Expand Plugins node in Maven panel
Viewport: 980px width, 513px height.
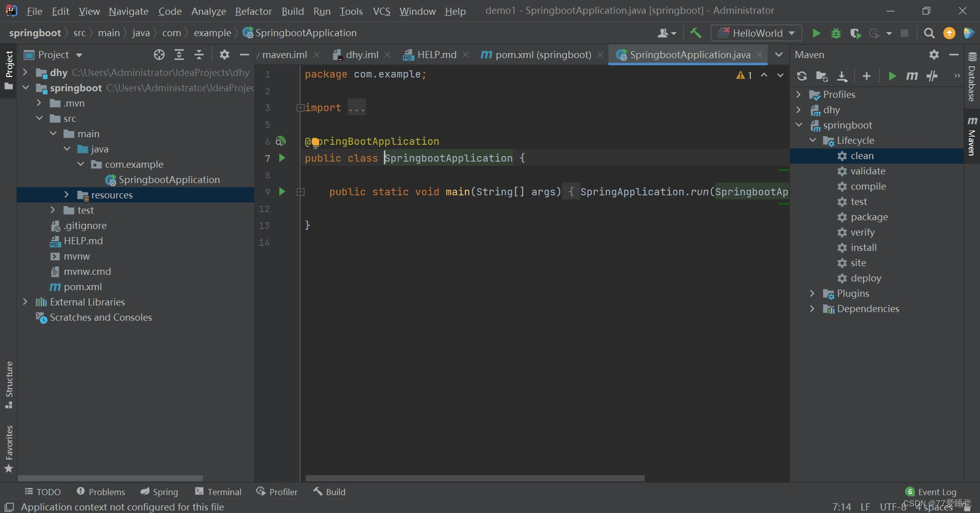(813, 293)
